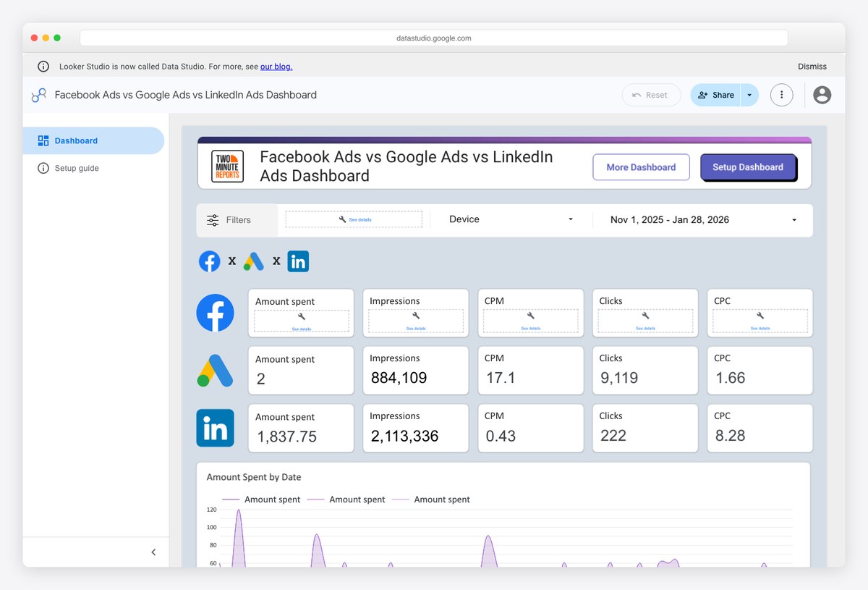Select the Dashboard page in sidebar
This screenshot has width=868, height=590.
point(94,140)
